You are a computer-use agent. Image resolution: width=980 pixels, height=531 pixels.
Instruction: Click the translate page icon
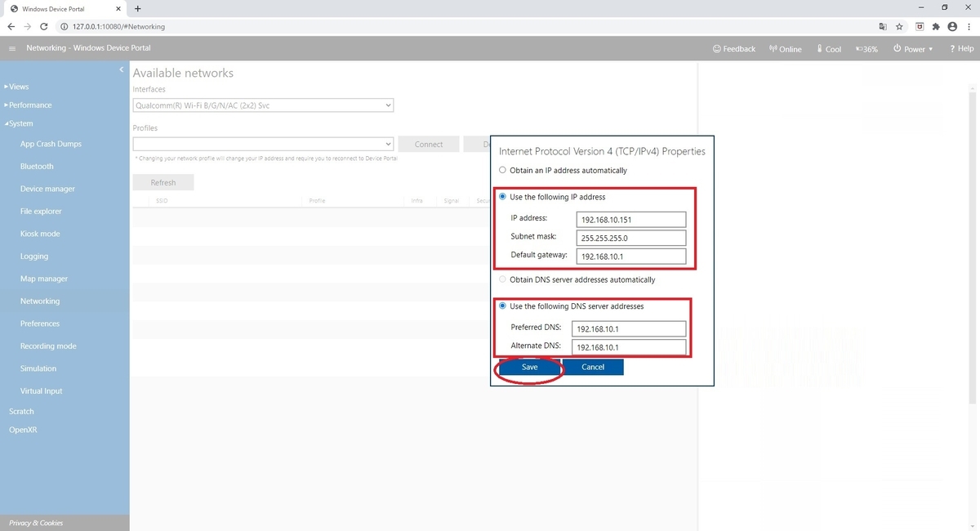883,26
